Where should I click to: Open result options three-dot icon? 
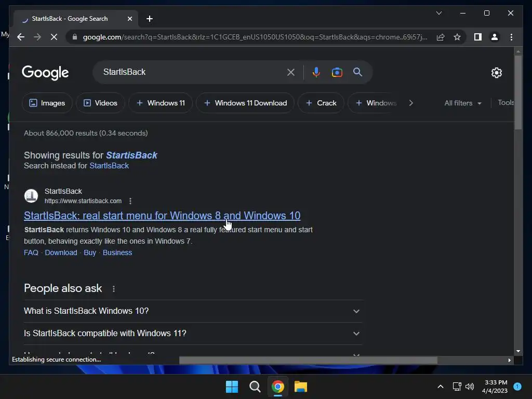[130, 201]
